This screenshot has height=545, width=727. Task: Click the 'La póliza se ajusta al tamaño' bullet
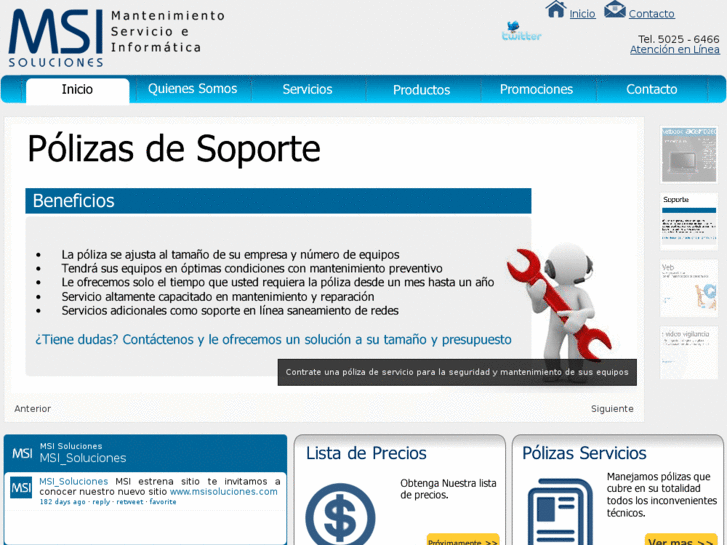(x=230, y=255)
